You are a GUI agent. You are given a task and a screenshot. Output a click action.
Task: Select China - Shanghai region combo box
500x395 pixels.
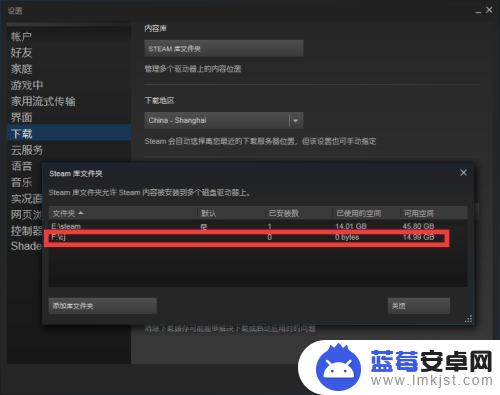tap(224, 120)
